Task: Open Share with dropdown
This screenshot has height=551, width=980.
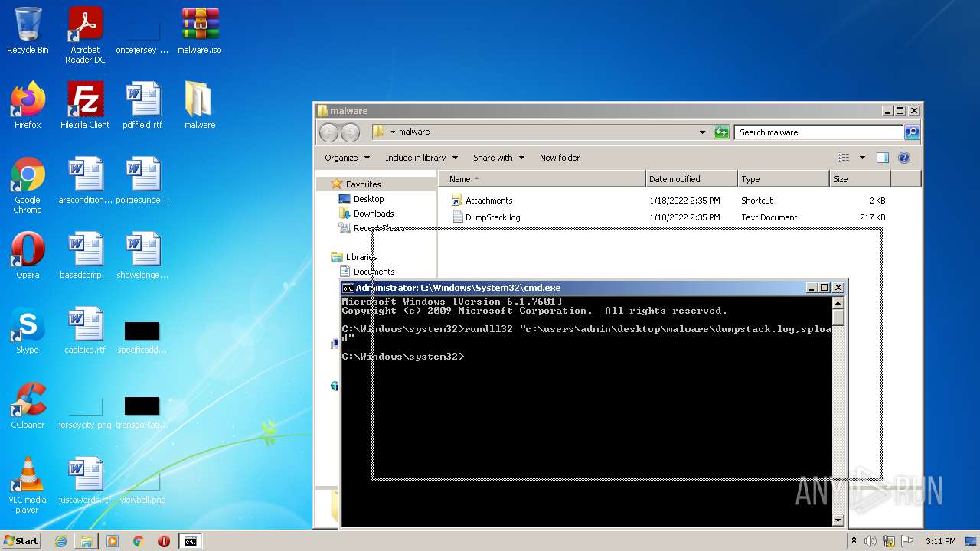Action: click(498, 158)
